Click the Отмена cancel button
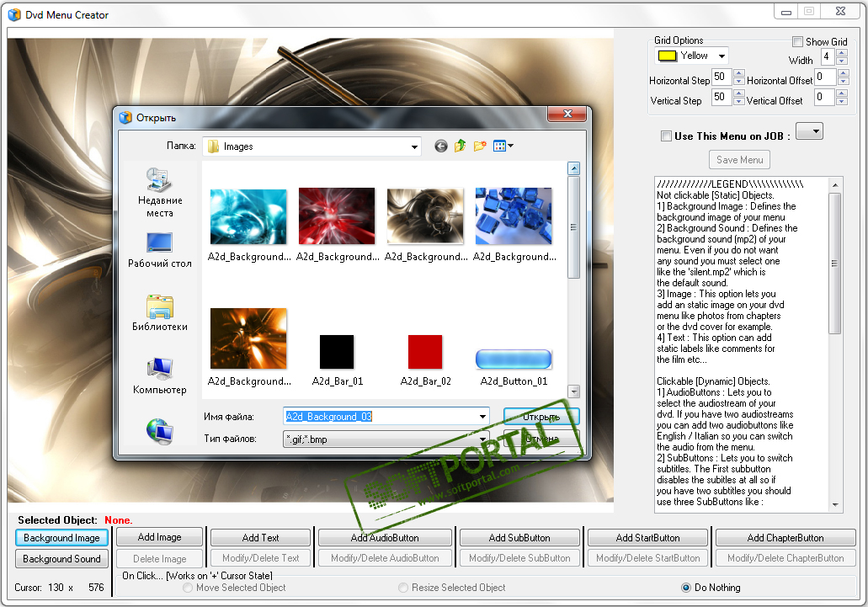This screenshot has width=868, height=607. [x=541, y=439]
